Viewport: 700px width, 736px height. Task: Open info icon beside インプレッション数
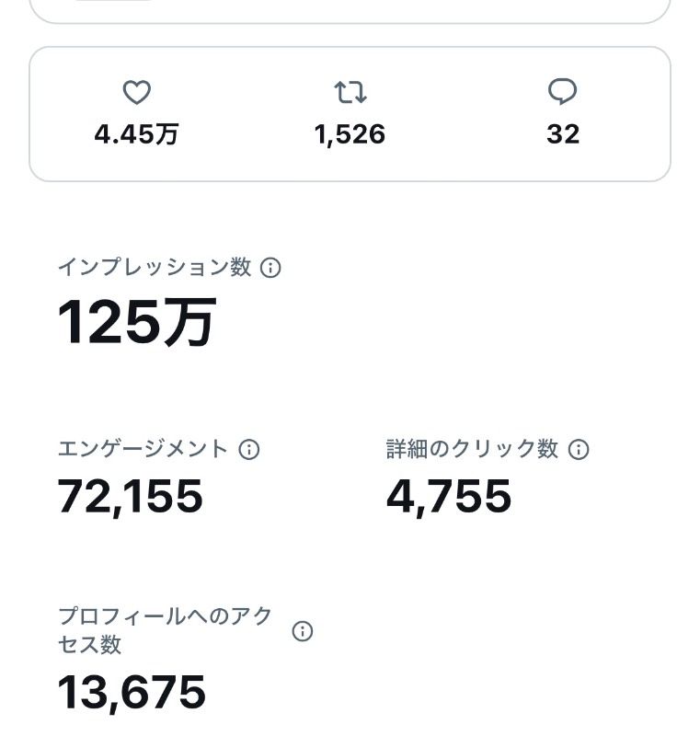click(x=270, y=268)
